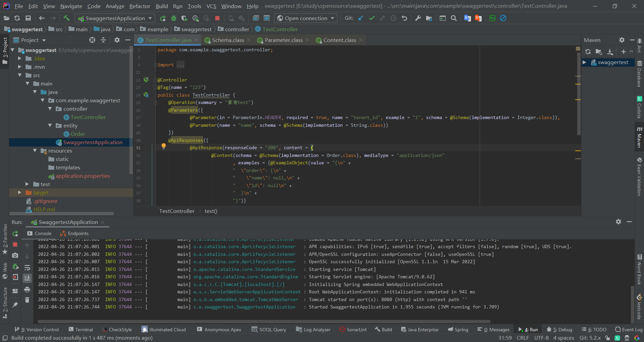Screen dimensions: 644x342
Task: Switch to the Schema.class editor tab
Action: click(228, 40)
